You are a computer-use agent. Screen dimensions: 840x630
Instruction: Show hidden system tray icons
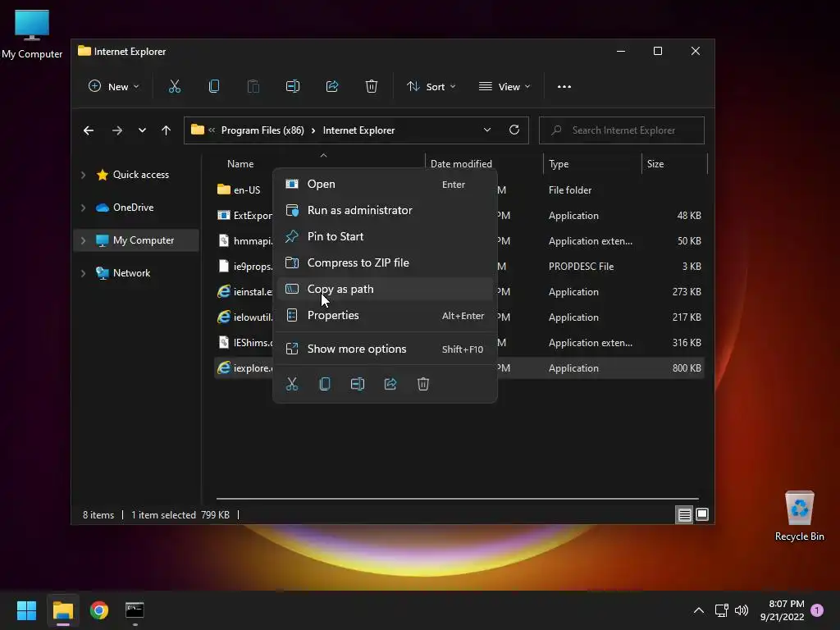[x=699, y=610]
